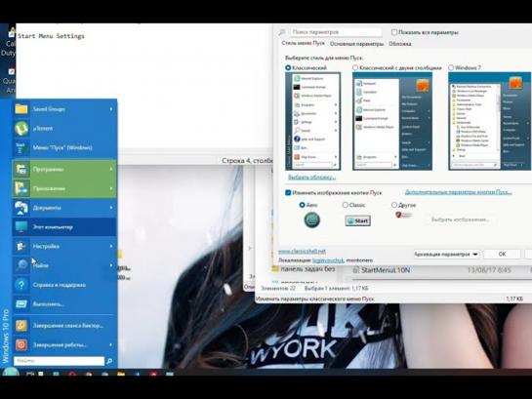Click the 13/08/17 8:45 date in Explorer
The width and height of the screenshot is (532, 399).
tap(489, 270)
